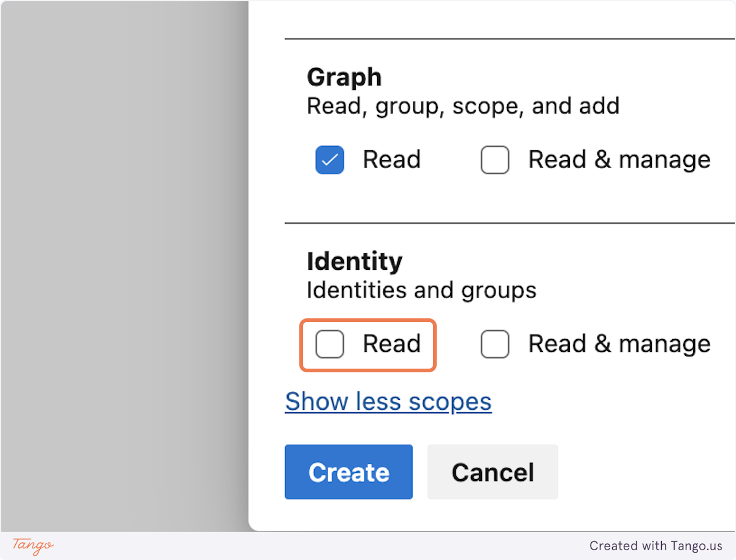Viewport: 736px width, 560px height.
Task: Toggle the checked blue Read checkbox
Action: (x=329, y=159)
